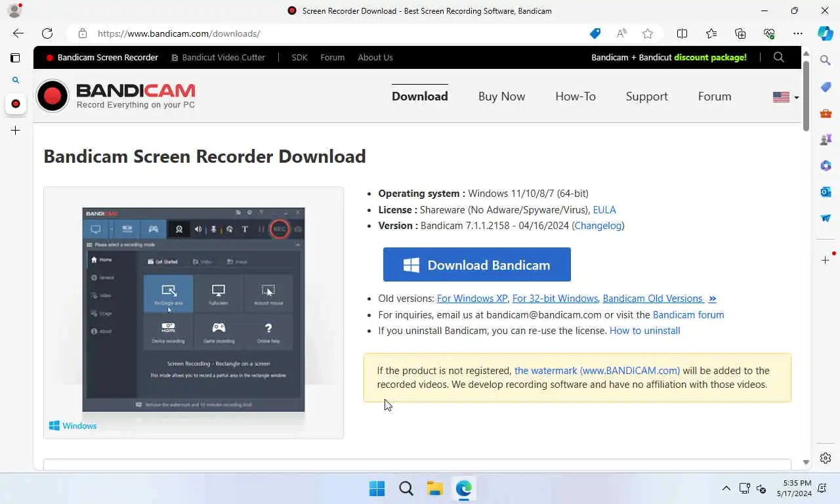Open How to uninstall link
Screen dimensions: 840x504
[645, 331]
